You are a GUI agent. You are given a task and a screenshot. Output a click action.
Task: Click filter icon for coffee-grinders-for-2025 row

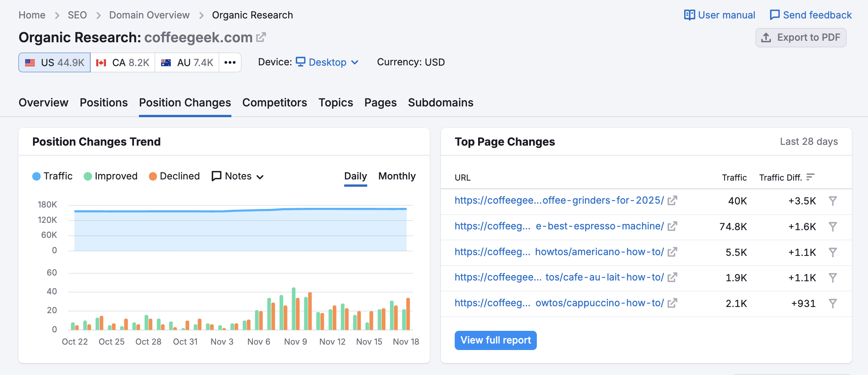coord(832,201)
